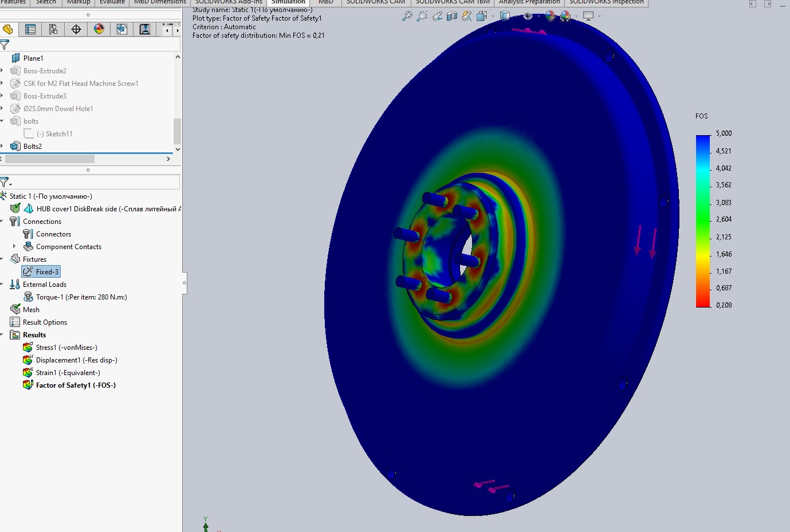Image resolution: width=790 pixels, height=532 pixels.
Task: Click the Zoom to Area icon
Action: (x=422, y=17)
